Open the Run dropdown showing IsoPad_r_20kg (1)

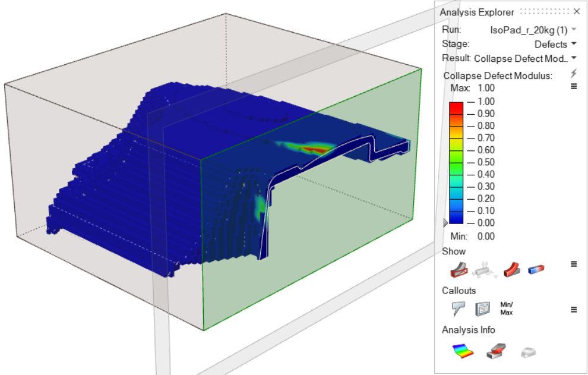pyautogui.click(x=533, y=30)
